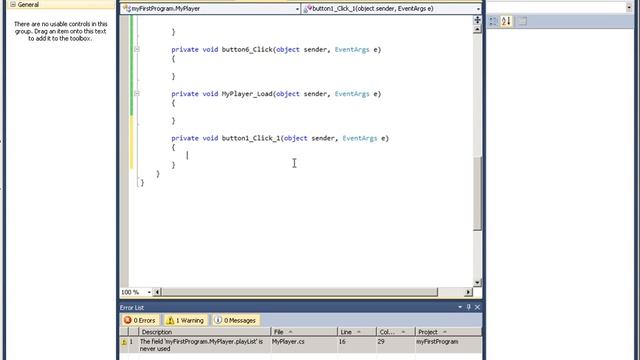The width and height of the screenshot is (640, 360).
Task: Open the Properties object selector dropdown
Action: [629, 7]
